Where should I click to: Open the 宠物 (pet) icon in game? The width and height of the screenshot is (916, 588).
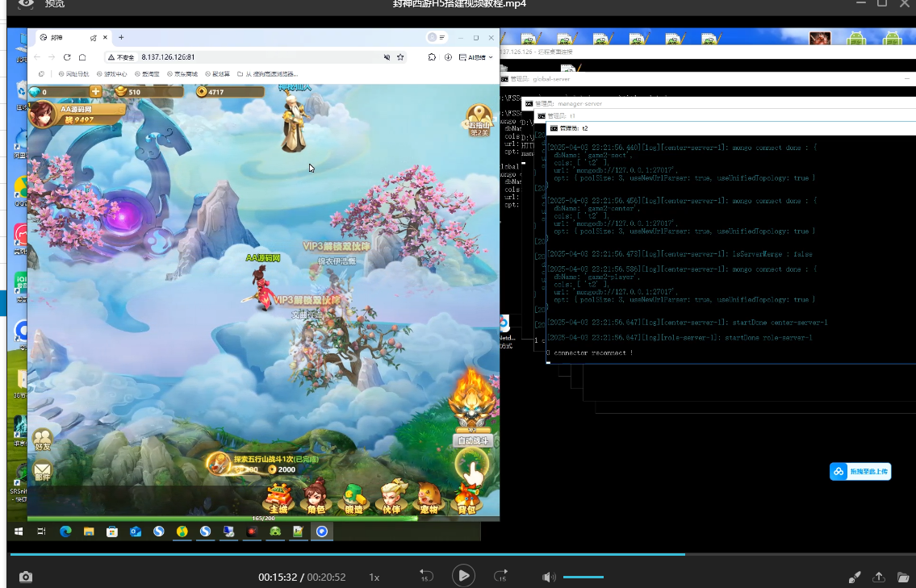tap(429, 498)
